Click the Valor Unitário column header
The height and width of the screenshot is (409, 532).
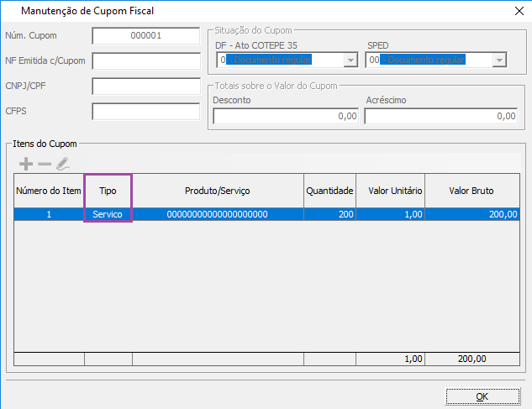click(391, 191)
